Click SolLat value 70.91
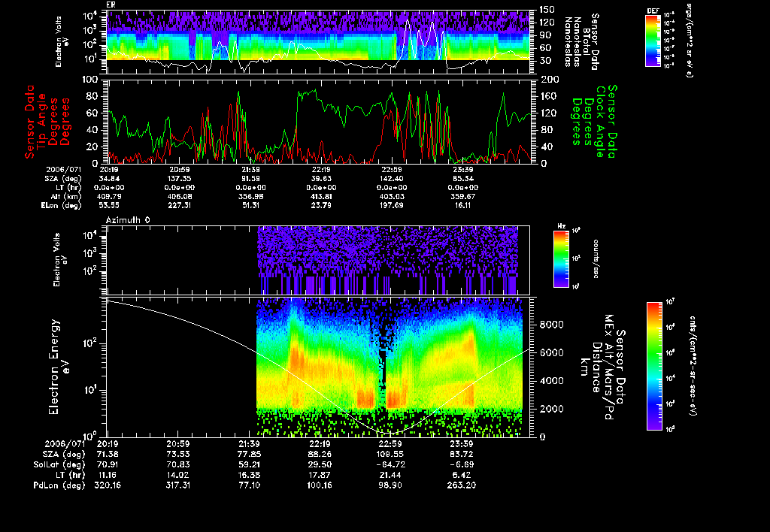The width and height of the screenshot is (770, 532). tap(108, 464)
